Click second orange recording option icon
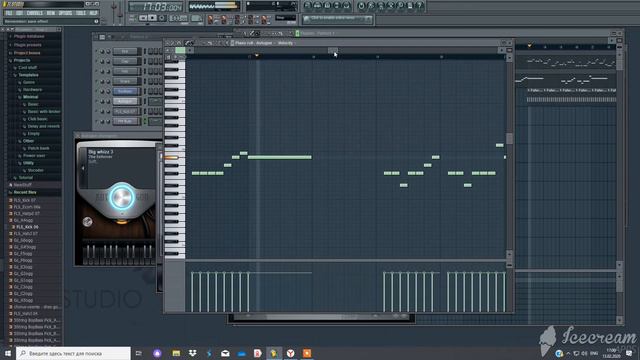Image resolution: width=640 pixels, height=360 pixels. click(224, 19)
